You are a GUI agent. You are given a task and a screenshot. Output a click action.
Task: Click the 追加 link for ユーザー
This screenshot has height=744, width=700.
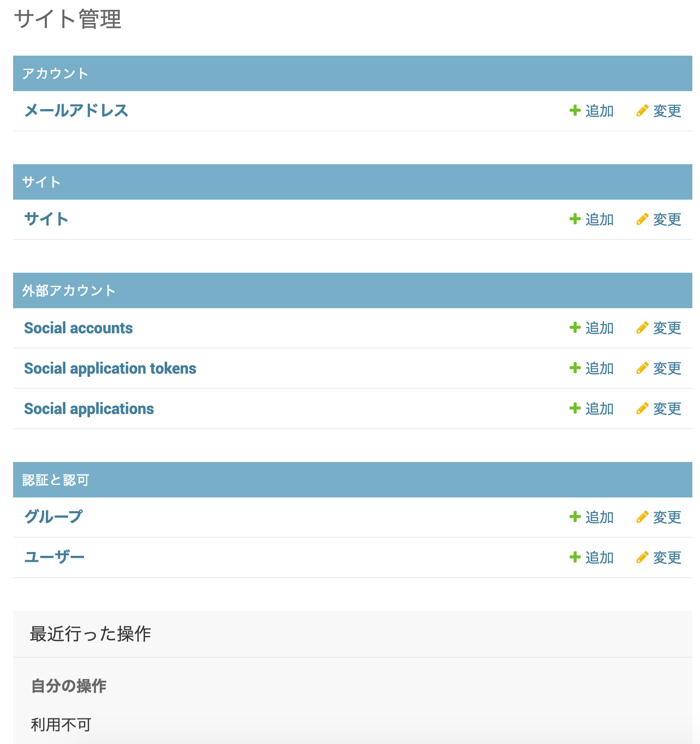click(599, 557)
